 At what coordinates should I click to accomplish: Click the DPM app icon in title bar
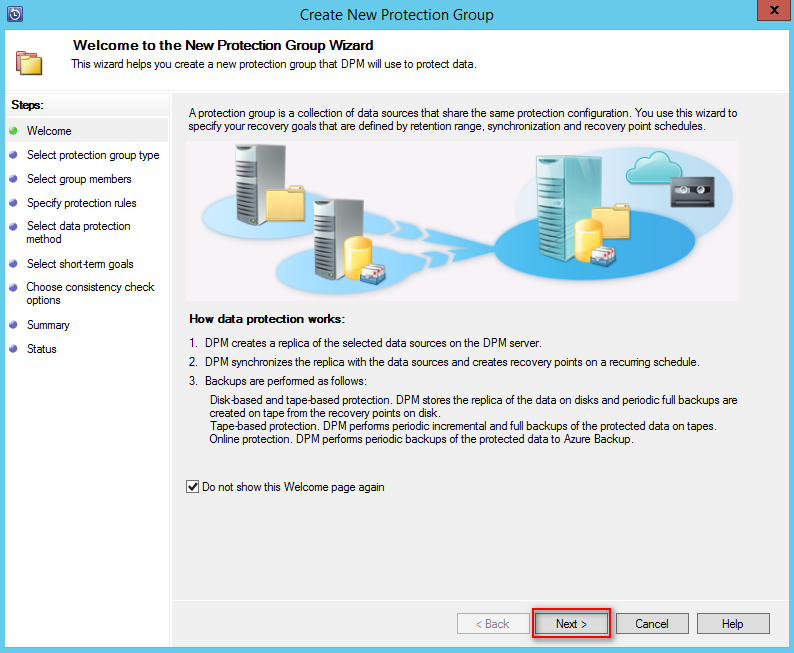click(15, 14)
